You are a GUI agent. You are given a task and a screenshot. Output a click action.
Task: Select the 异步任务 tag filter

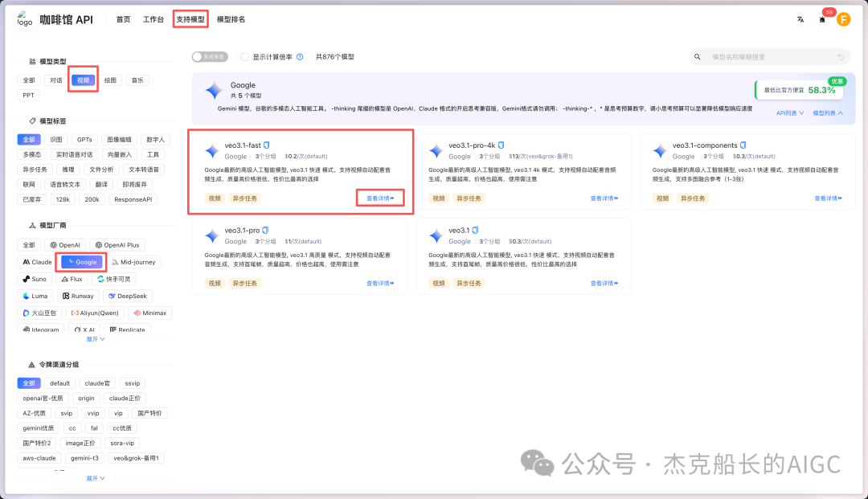[35, 170]
